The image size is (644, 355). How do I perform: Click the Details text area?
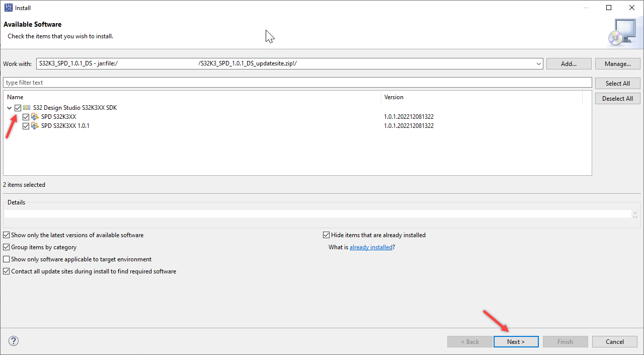coord(317,214)
